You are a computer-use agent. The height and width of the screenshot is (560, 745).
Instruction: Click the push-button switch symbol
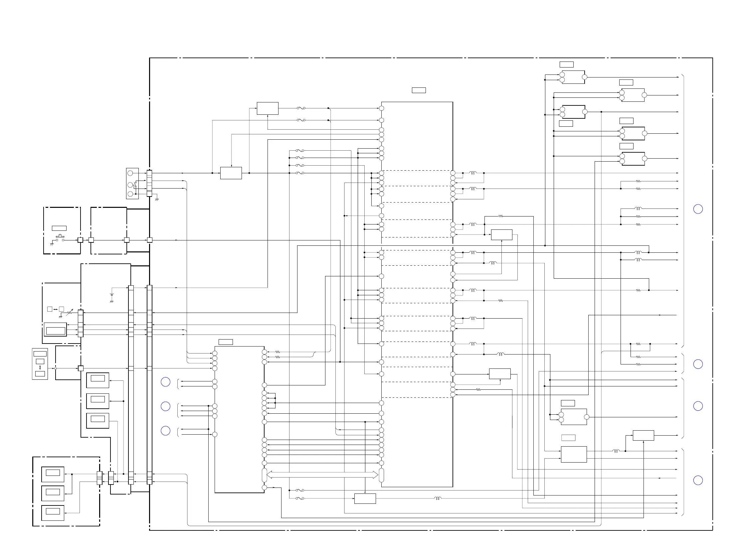tap(60, 238)
